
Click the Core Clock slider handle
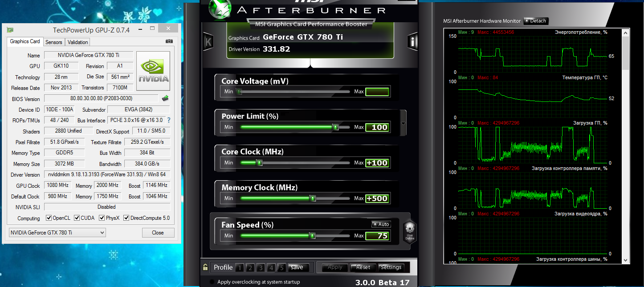pos(259,163)
